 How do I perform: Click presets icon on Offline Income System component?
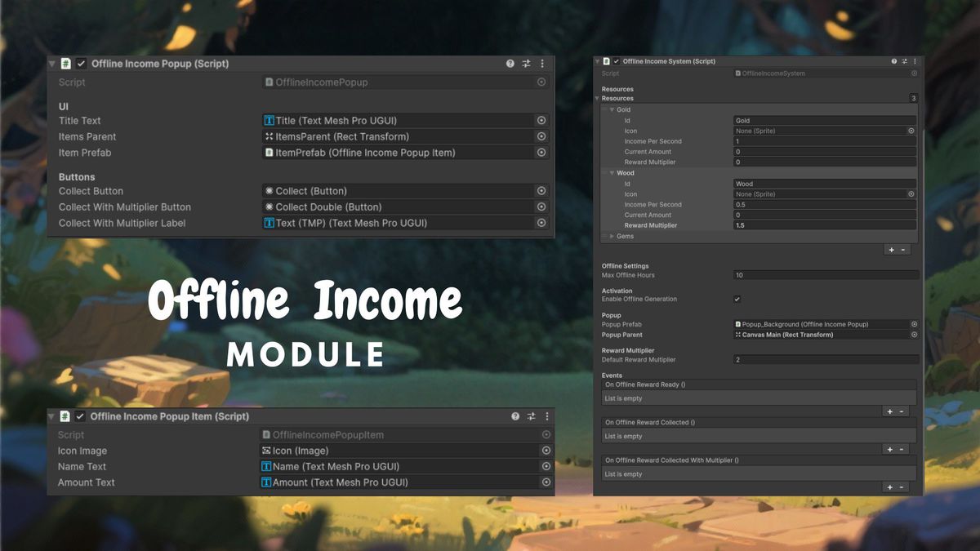904,60
